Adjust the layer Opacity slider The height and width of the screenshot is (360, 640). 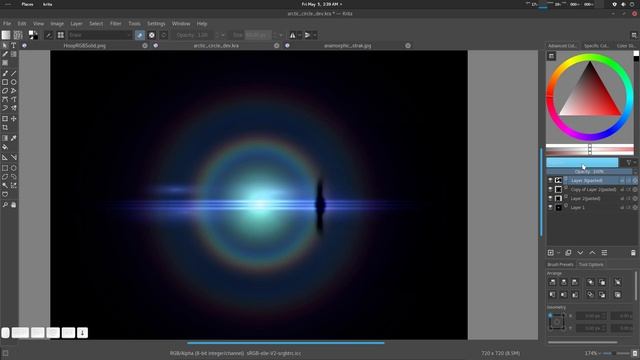(589, 172)
